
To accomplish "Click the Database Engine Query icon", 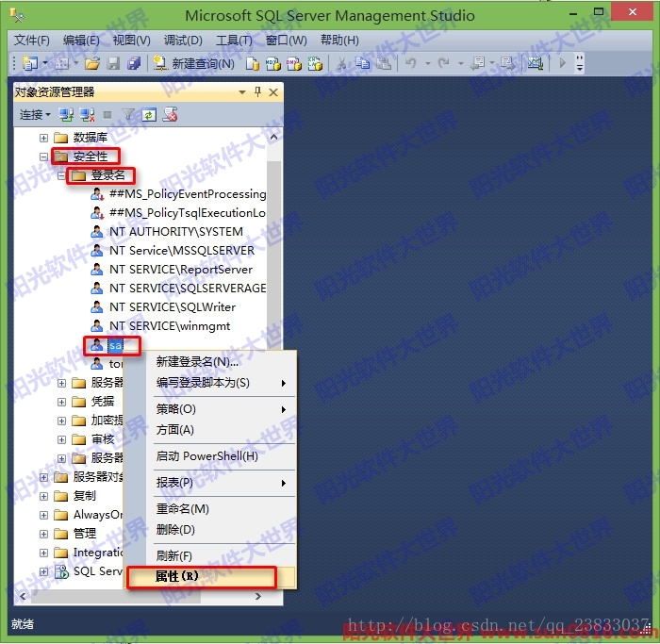I will point(253,63).
